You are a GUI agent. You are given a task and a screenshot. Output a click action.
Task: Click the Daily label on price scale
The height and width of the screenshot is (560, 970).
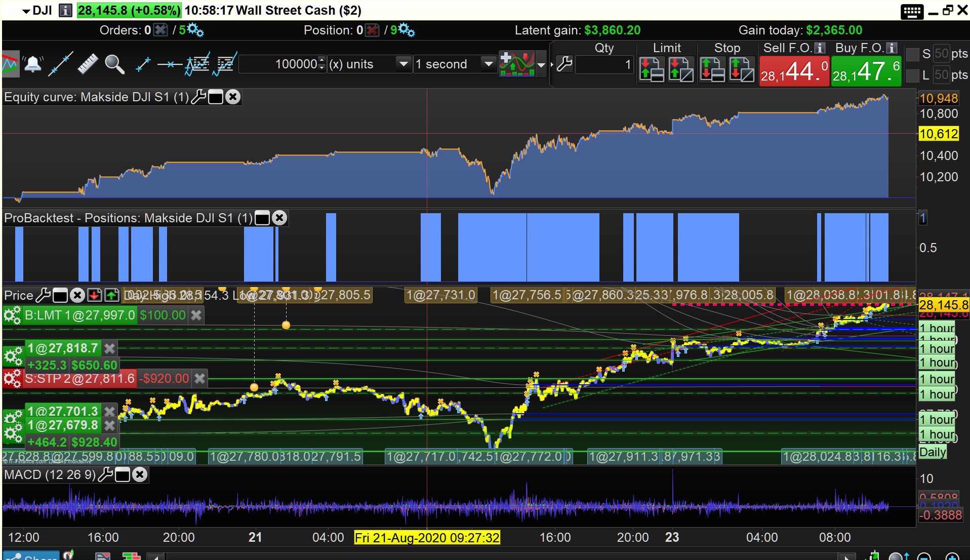pos(933,452)
